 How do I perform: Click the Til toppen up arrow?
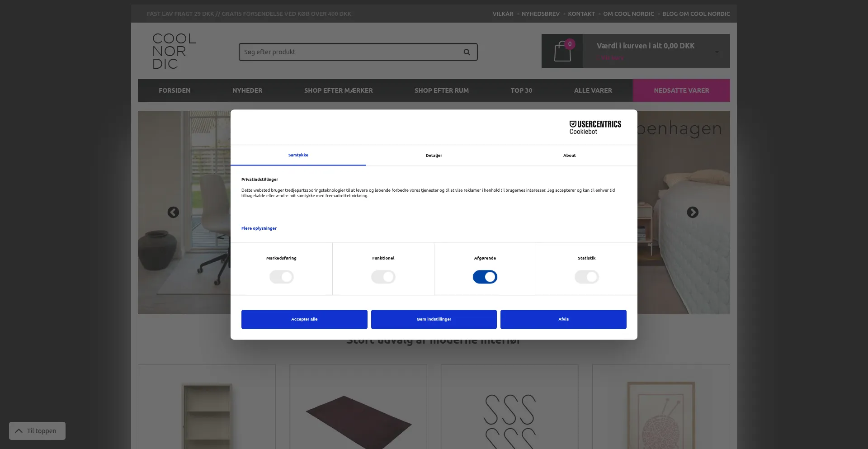(19, 431)
